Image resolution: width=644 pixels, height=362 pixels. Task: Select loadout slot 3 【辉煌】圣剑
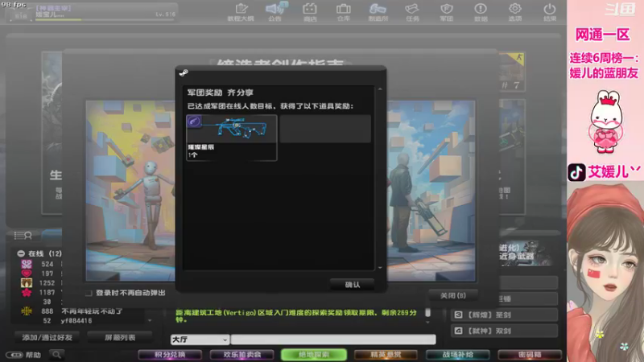505,315
